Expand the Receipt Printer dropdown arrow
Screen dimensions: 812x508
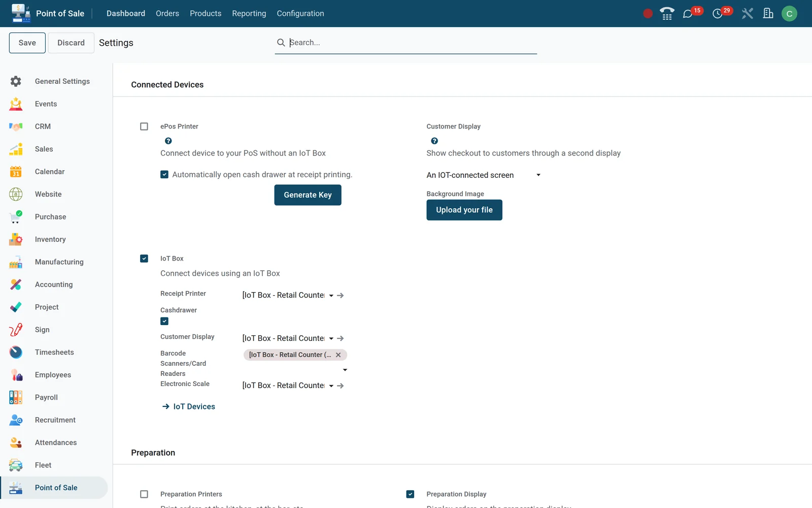point(331,295)
